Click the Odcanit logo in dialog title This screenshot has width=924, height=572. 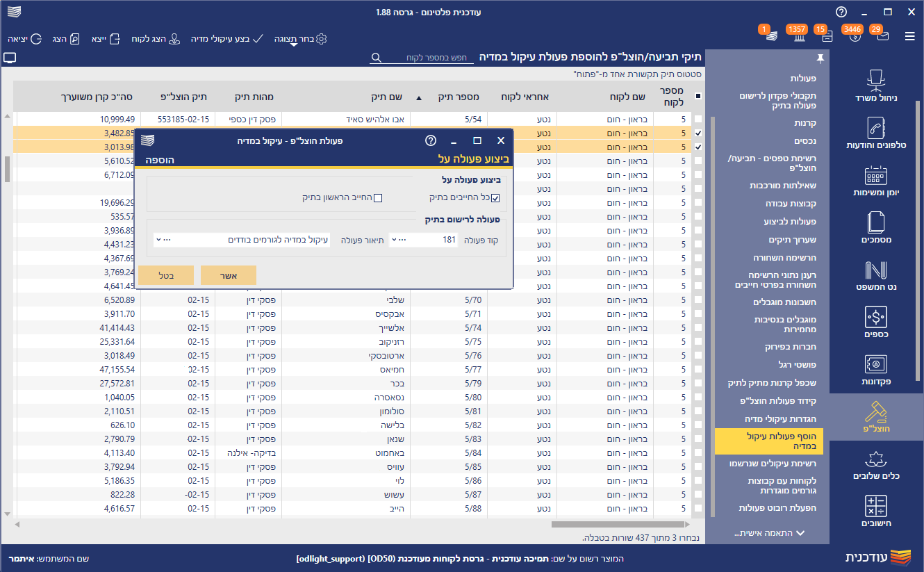(x=147, y=140)
